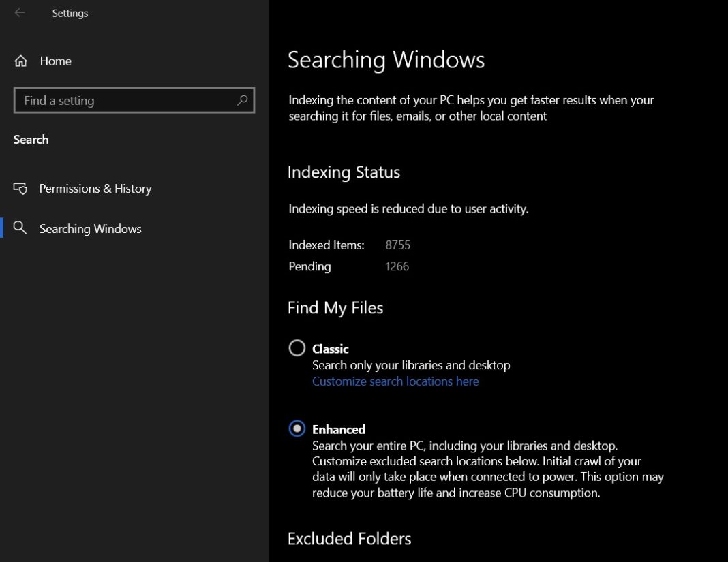
Task: Click the Searching Windows page heading
Action: [x=386, y=60]
